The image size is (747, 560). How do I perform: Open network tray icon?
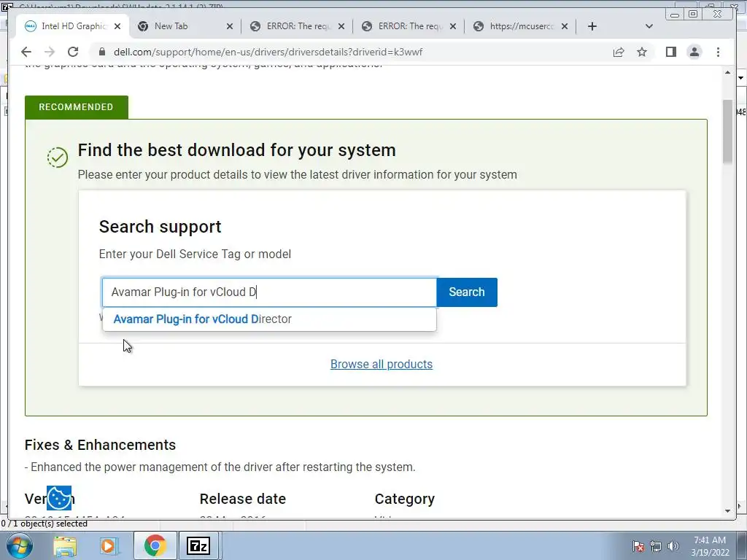tap(656, 546)
